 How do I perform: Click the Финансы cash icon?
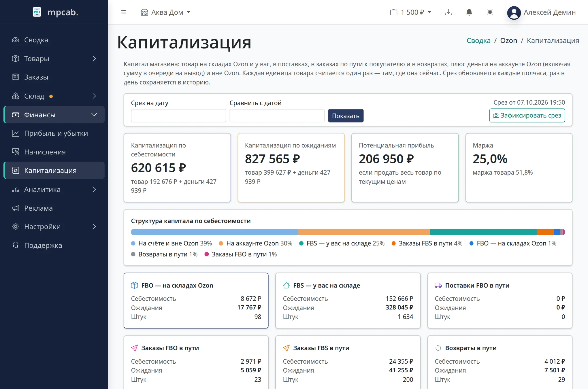(x=16, y=115)
